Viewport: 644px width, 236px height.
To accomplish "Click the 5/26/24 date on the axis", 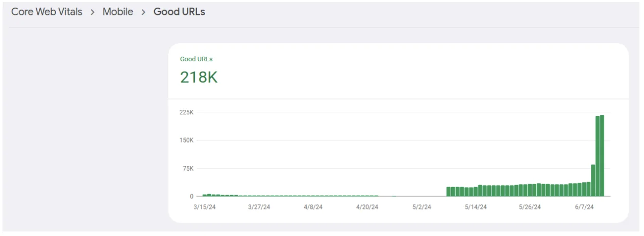I will 530,207.
